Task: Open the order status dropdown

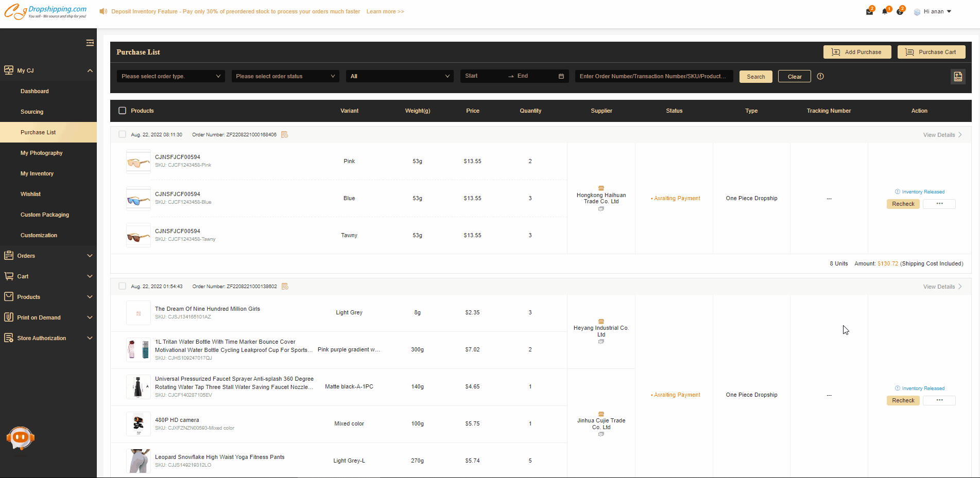Action: [x=285, y=76]
